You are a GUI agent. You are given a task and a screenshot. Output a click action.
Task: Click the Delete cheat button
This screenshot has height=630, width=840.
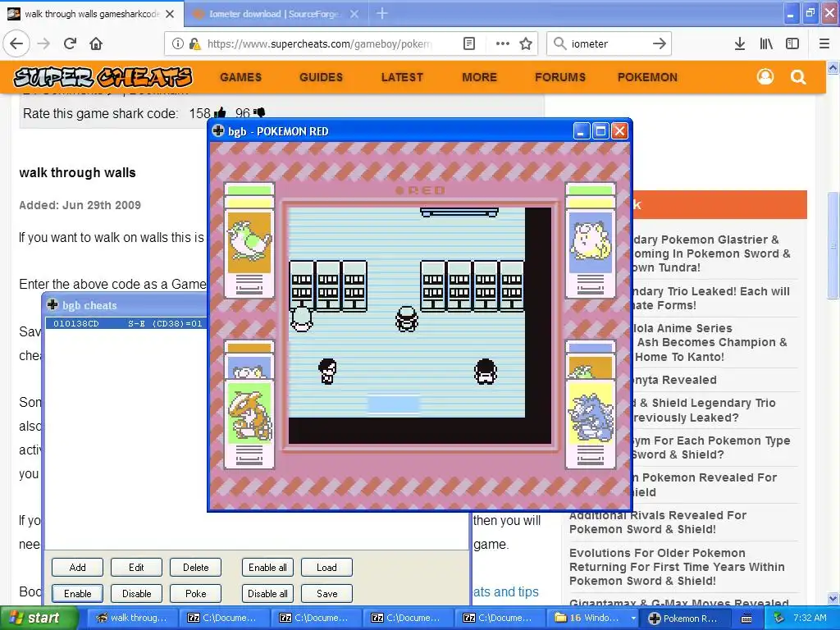pyautogui.click(x=195, y=568)
